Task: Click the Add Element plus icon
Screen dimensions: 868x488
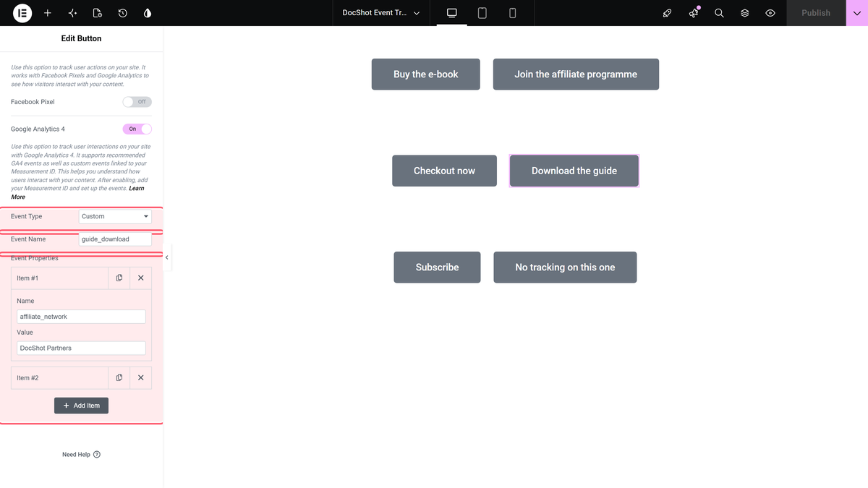Action: point(48,13)
